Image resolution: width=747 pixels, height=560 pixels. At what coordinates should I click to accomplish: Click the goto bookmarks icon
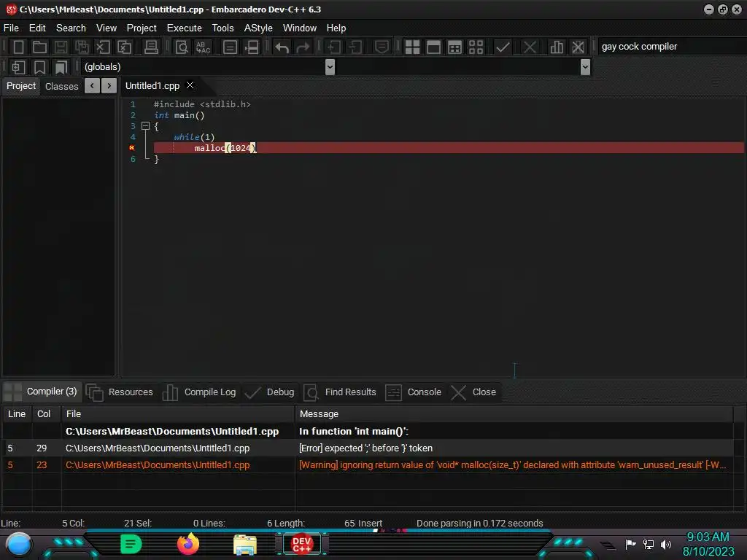61,67
